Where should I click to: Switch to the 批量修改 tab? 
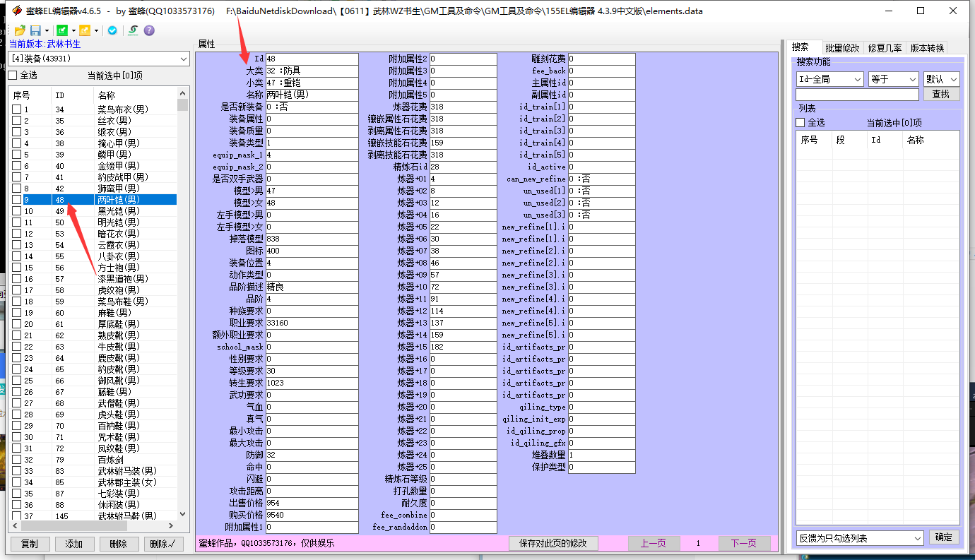(842, 48)
